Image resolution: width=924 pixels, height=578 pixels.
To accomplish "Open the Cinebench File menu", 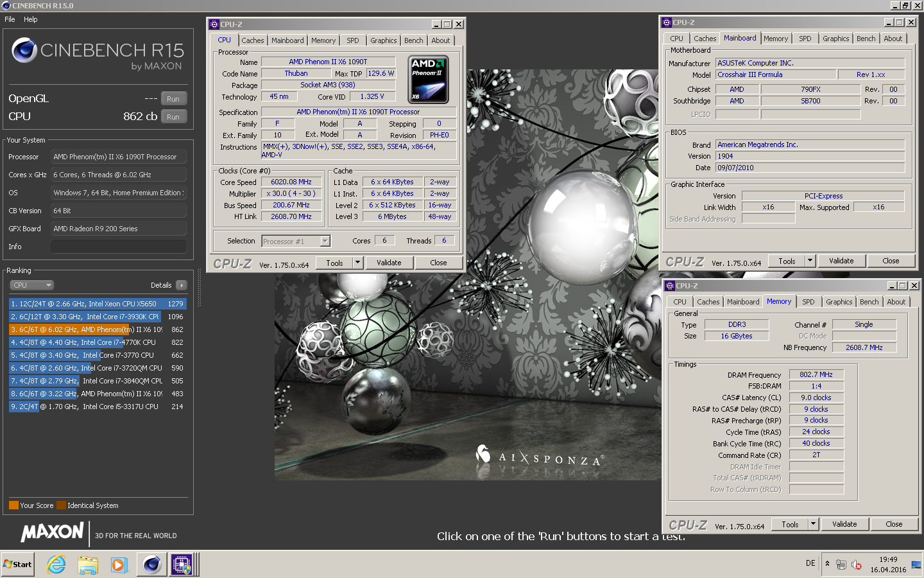I will [10, 19].
